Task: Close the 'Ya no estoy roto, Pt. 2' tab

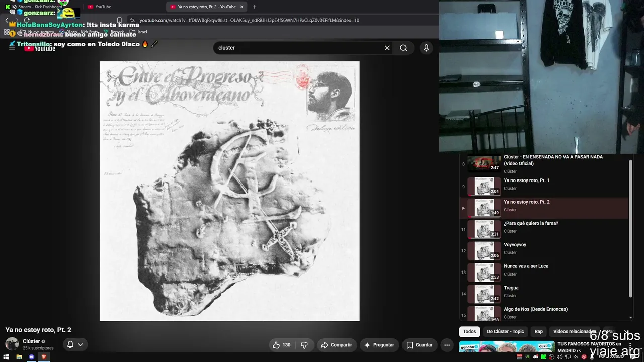Action: (242, 7)
